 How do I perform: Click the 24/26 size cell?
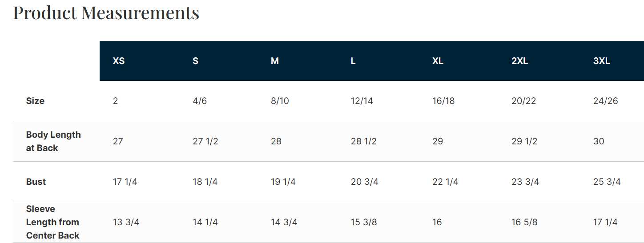605,101
